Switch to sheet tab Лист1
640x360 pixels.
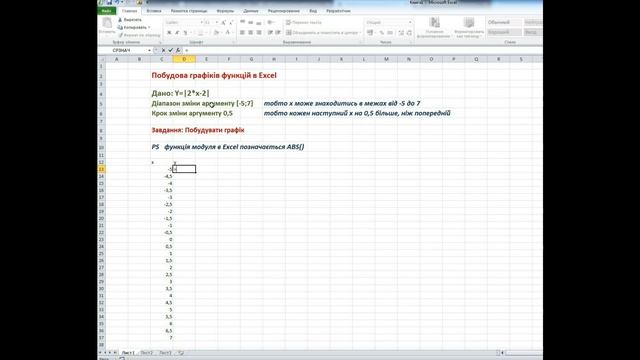[x=128, y=353]
